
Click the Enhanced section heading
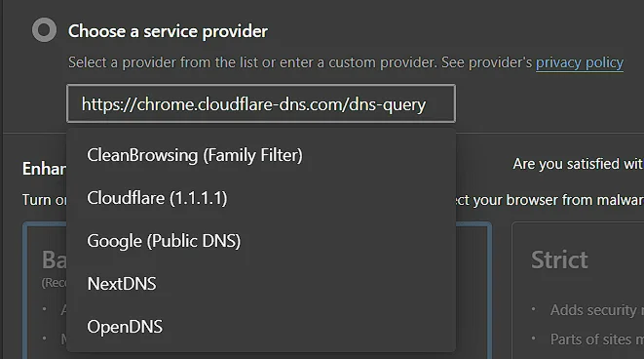pos(45,169)
